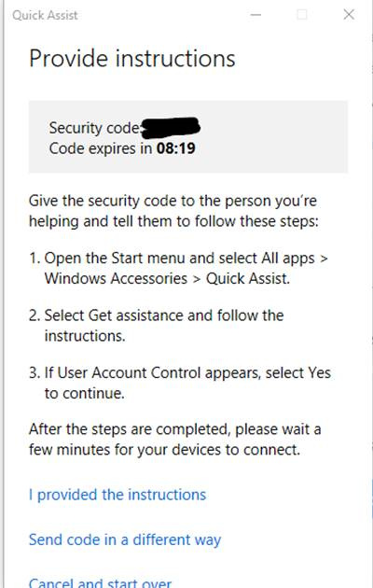
Task: Click the blacked-out security code value
Action: point(171,128)
